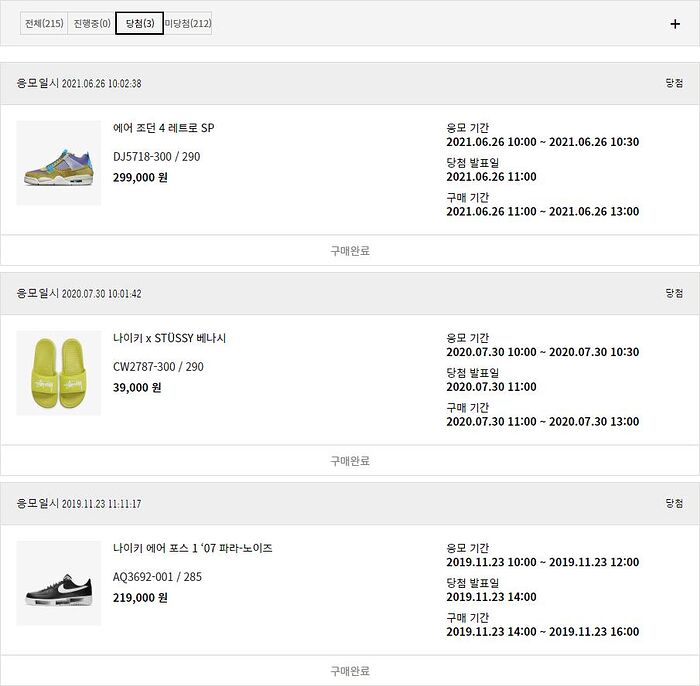Click 구매완료 button under Air Force 1
This screenshot has height=686, width=700.
(x=350, y=671)
